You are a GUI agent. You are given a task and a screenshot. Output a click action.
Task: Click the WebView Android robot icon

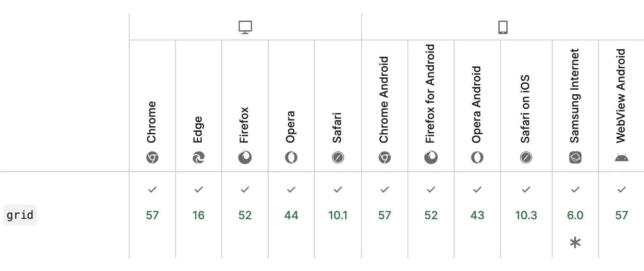click(621, 158)
